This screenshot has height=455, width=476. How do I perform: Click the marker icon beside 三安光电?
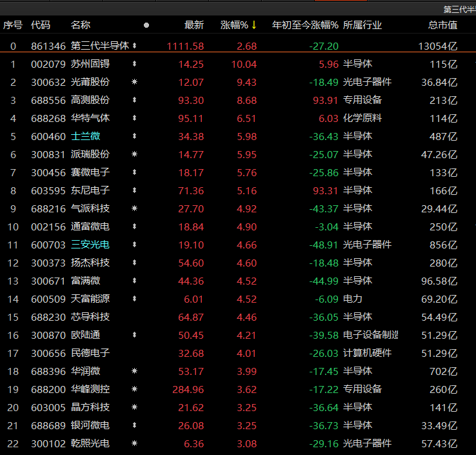[x=135, y=245]
